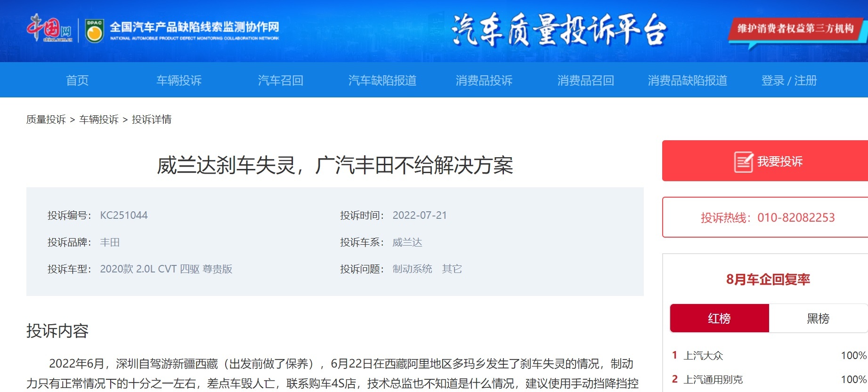Click the 投诉详情 breadcrumb
The image size is (868, 392).
[152, 120]
